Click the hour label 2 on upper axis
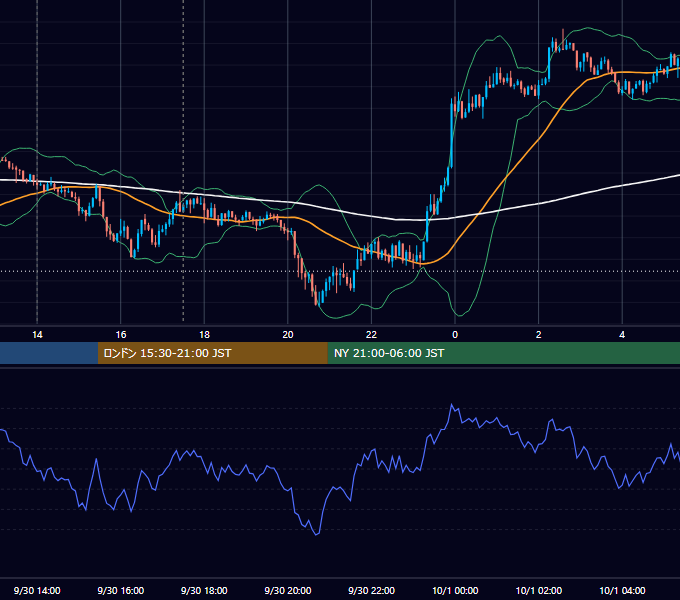Image resolution: width=680 pixels, height=600 pixels. (538, 334)
